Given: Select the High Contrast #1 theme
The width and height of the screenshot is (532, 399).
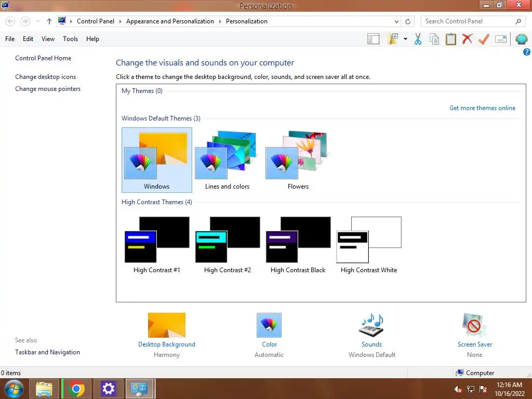Looking at the screenshot, I should pyautogui.click(x=157, y=245).
